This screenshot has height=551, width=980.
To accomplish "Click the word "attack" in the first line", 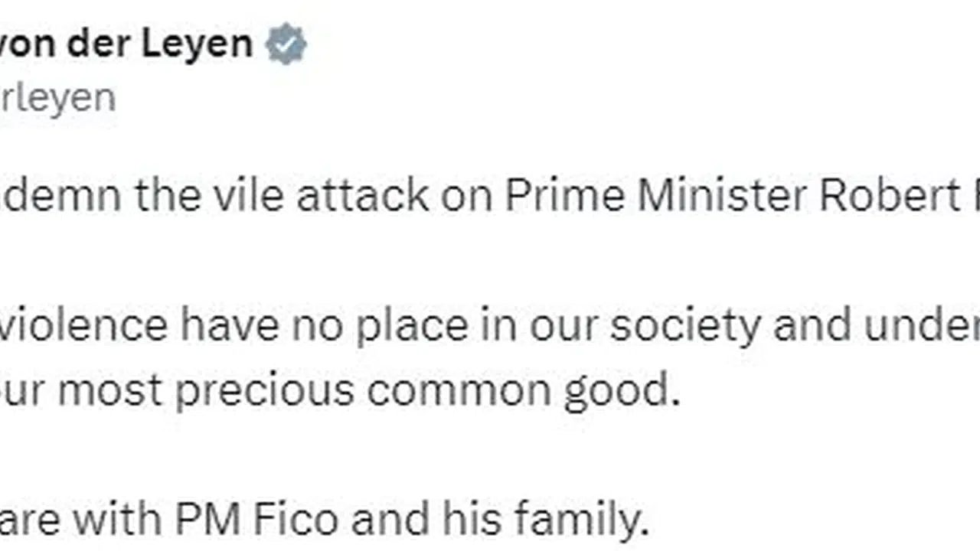I will [x=362, y=197].
